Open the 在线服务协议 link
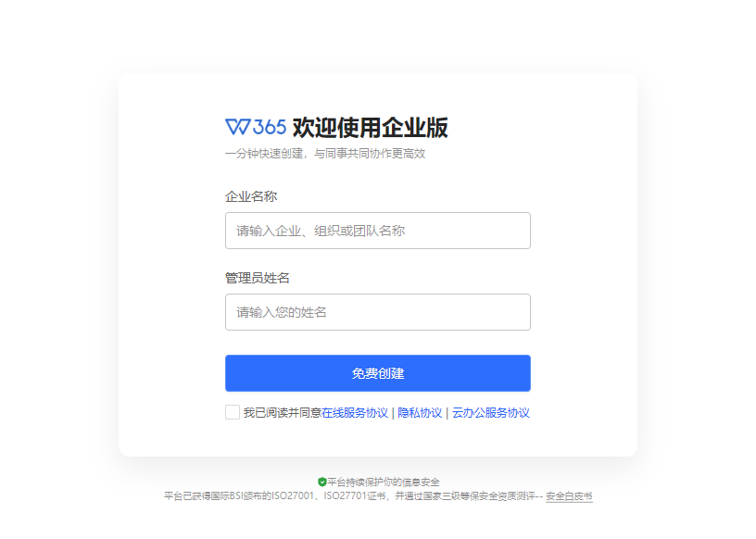This screenshot has width=756, height=539. click(355, 413)
